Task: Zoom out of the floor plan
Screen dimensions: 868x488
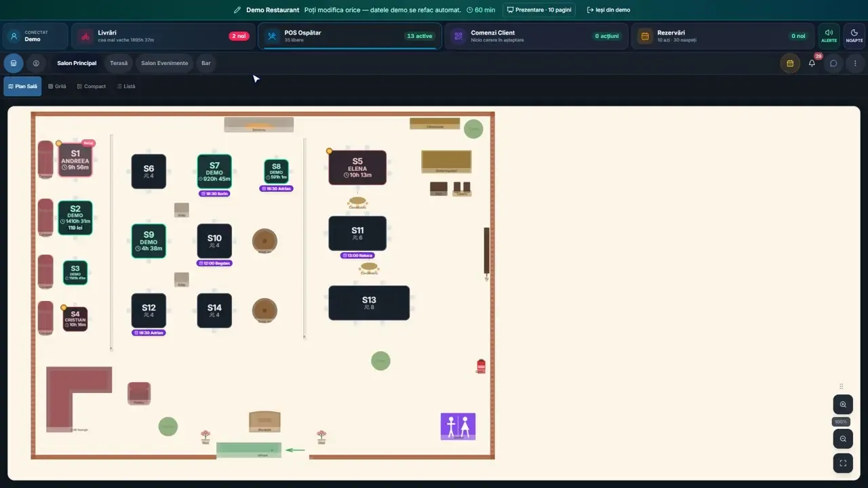Action: tap(843, 439)
